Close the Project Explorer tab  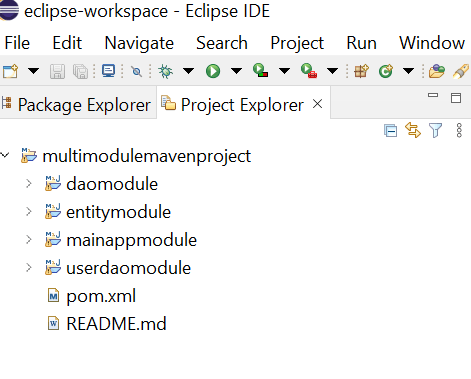click(x=318, y=104)
